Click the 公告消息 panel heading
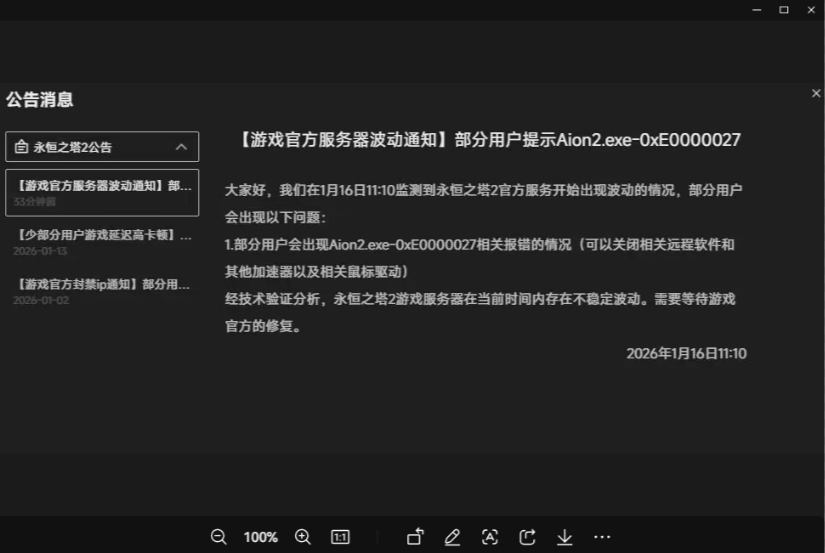Viewport: 825px width, 553px height. 39,100
